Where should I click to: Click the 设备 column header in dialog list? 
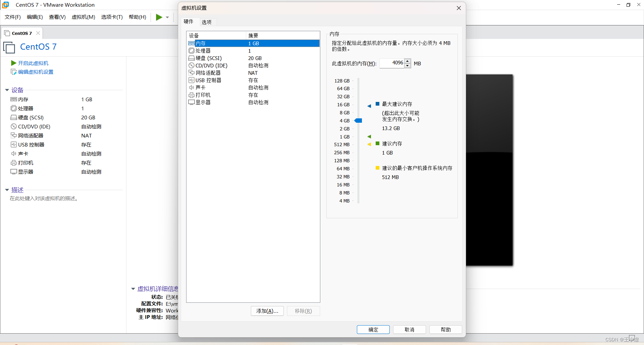pyautogui.click(x=216, y=35)
